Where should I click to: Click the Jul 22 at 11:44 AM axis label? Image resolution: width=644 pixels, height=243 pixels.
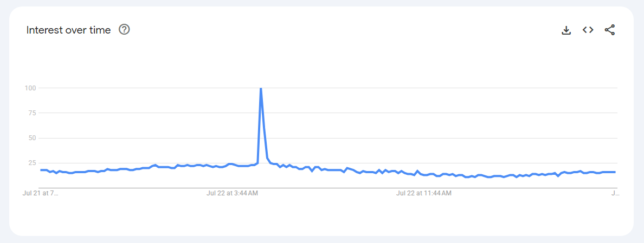pos(424,193)
